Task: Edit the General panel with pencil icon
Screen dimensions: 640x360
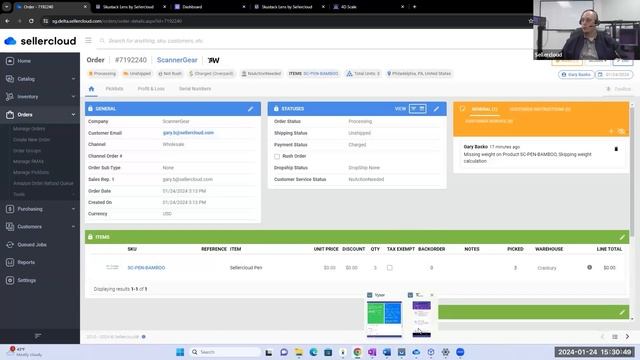Action: coord(250,109)
